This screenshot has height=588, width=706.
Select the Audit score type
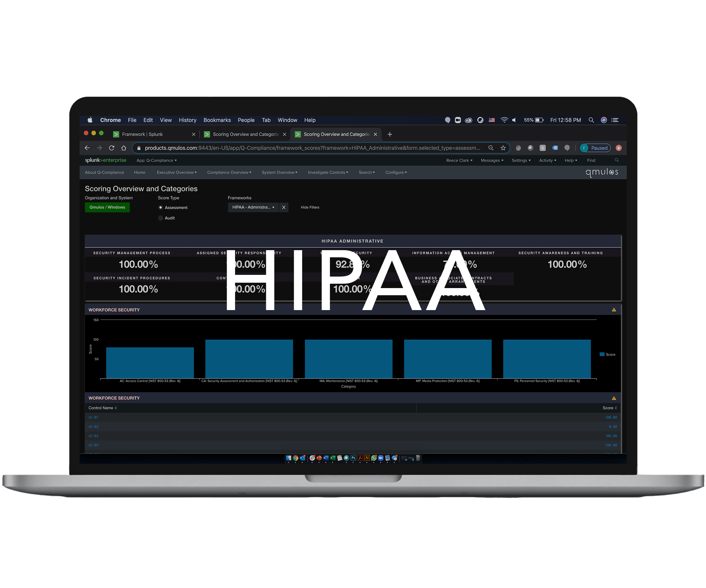(161, 218)
